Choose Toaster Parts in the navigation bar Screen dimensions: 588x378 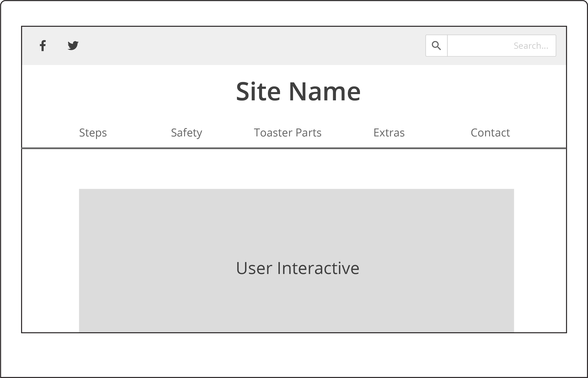click(287, 133)
